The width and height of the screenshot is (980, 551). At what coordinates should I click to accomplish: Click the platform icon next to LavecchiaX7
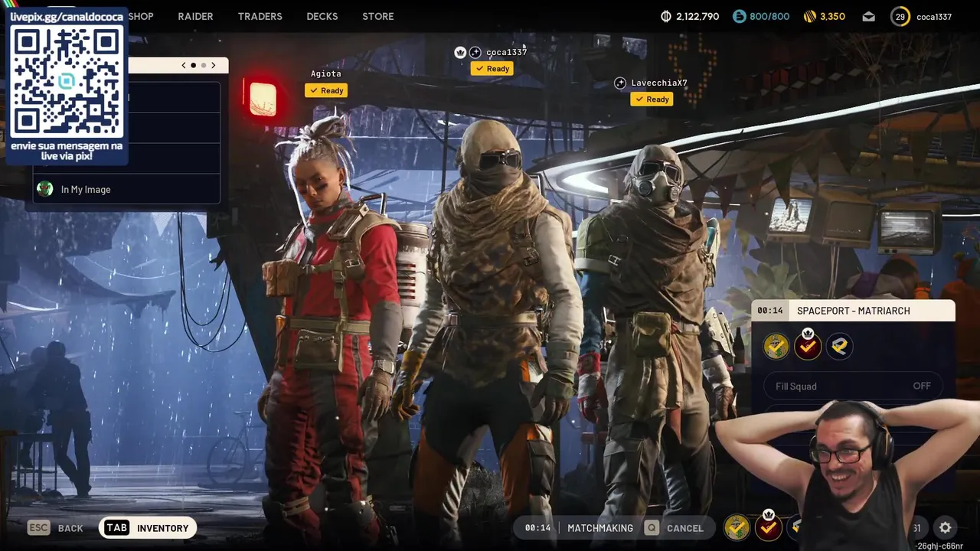coord(620,83)
